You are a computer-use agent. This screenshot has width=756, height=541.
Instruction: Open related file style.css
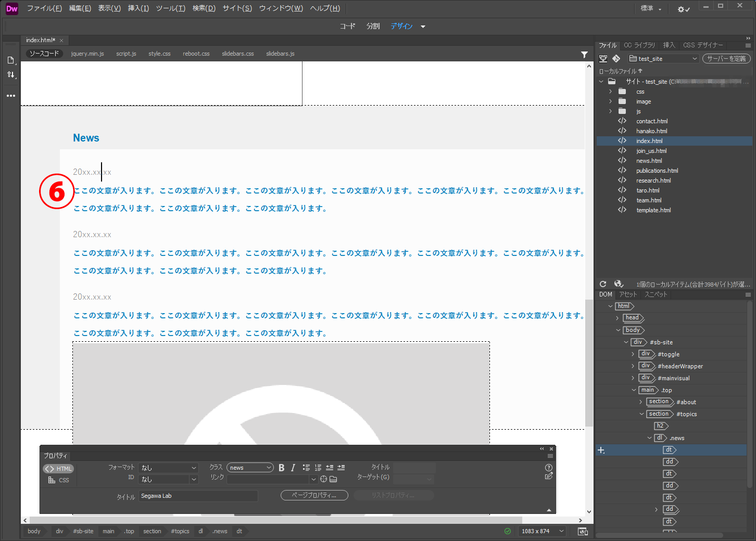(159, 54)
